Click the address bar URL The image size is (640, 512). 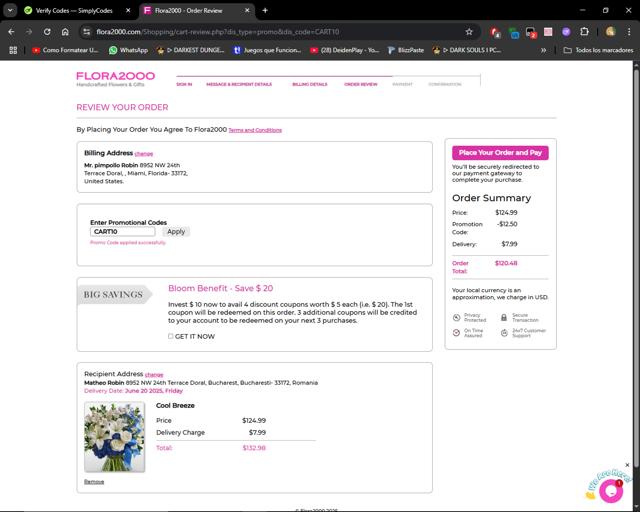pos(218,32)
